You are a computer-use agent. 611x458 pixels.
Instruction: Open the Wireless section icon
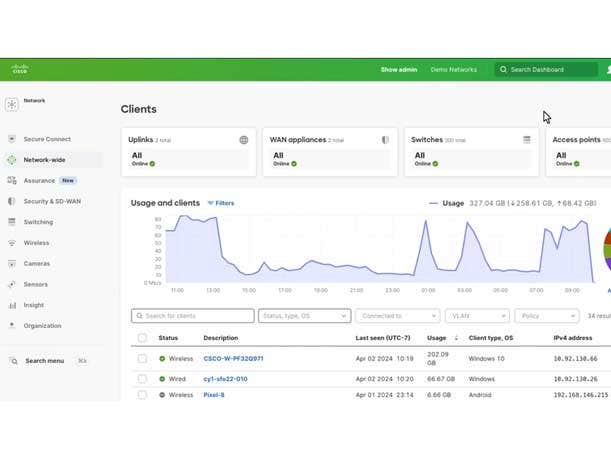(12, 243)
